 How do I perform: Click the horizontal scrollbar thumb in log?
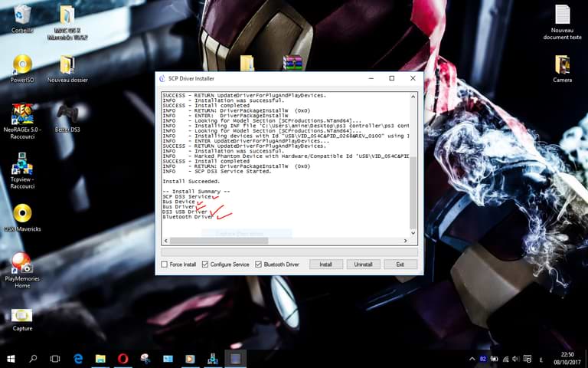click(x=219, y=241)
